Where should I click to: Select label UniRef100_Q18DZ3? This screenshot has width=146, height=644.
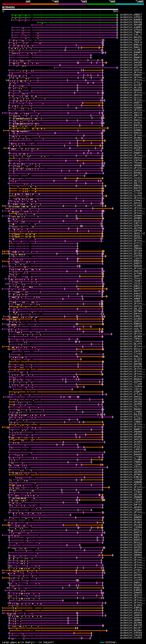coord(131,301)
